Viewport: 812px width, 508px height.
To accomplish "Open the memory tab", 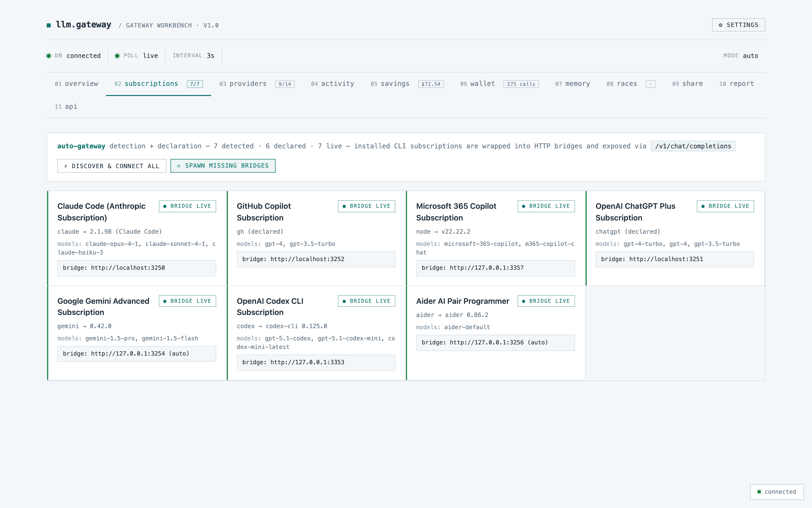I will click(x=572, y=84).
